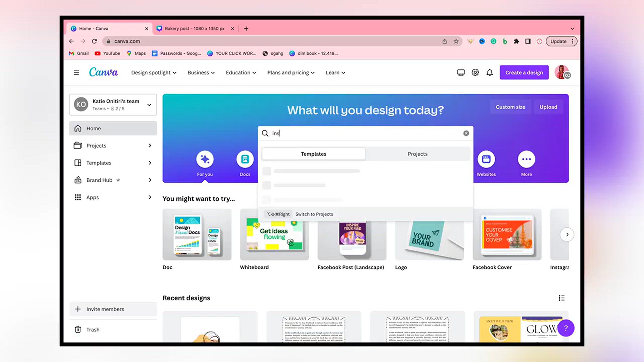
Task: Open the browser extensions puzzle icon
Action: pos(516,41)
